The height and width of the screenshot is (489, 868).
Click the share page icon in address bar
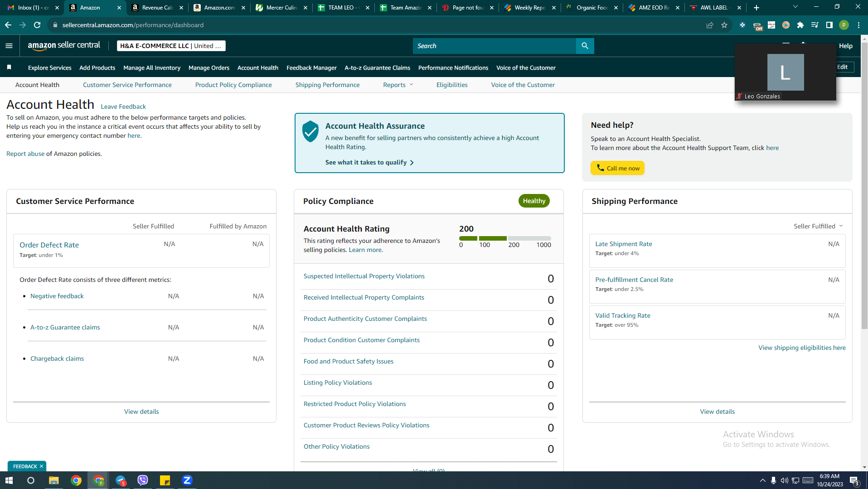pyautogui.click(x=710, y=25)
